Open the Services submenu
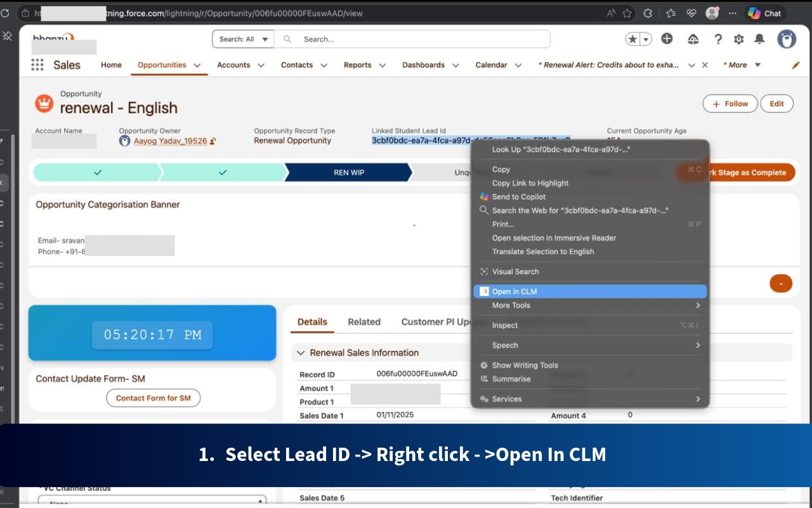The image size is (812, 508). pyautogui.click(x=590, y=399)
